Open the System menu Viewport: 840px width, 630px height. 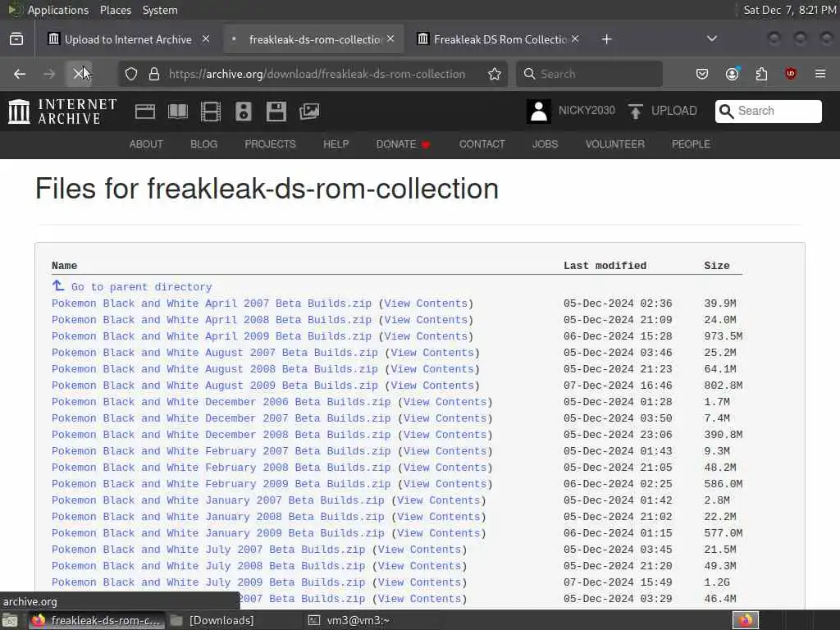click(x=160, y=10)
